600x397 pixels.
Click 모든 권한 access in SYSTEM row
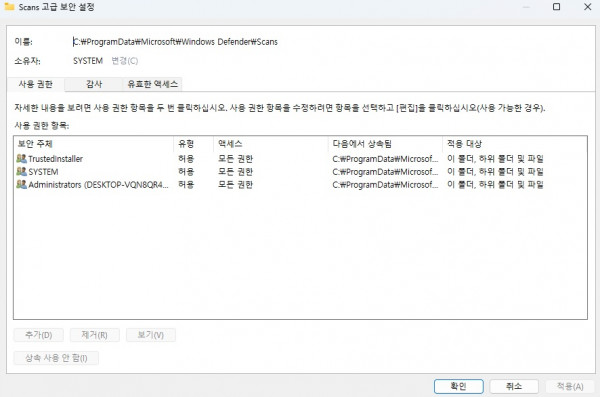[x=235, y=172]
